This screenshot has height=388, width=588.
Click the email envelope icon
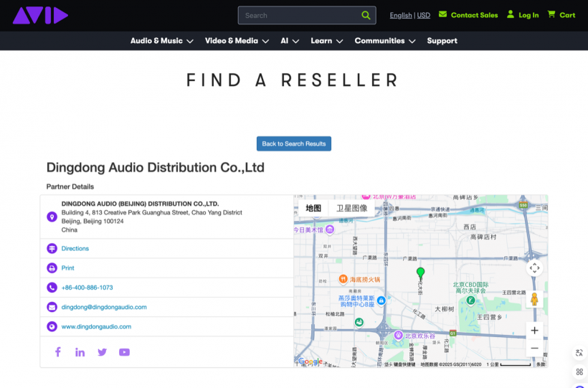[52, 307]
